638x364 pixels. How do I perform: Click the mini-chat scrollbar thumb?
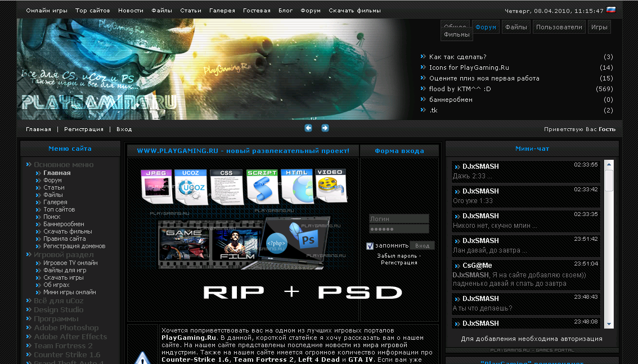coord(609,181)
